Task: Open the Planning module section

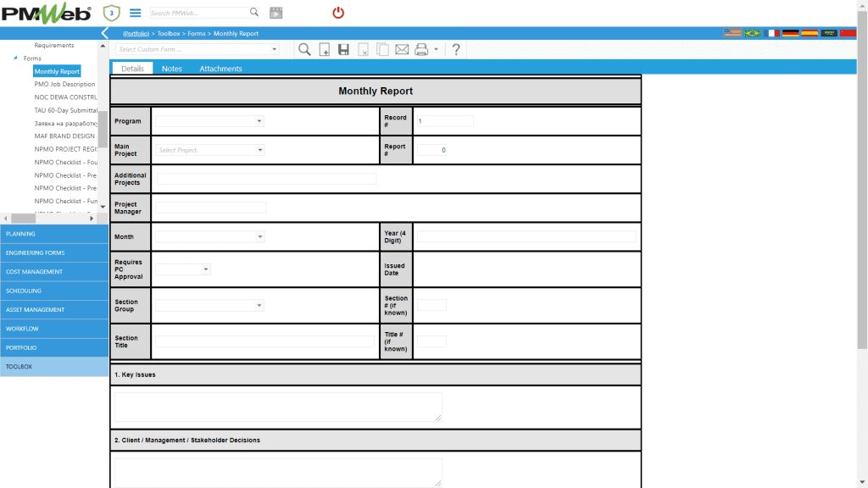Action: click(x=54, y=234)
